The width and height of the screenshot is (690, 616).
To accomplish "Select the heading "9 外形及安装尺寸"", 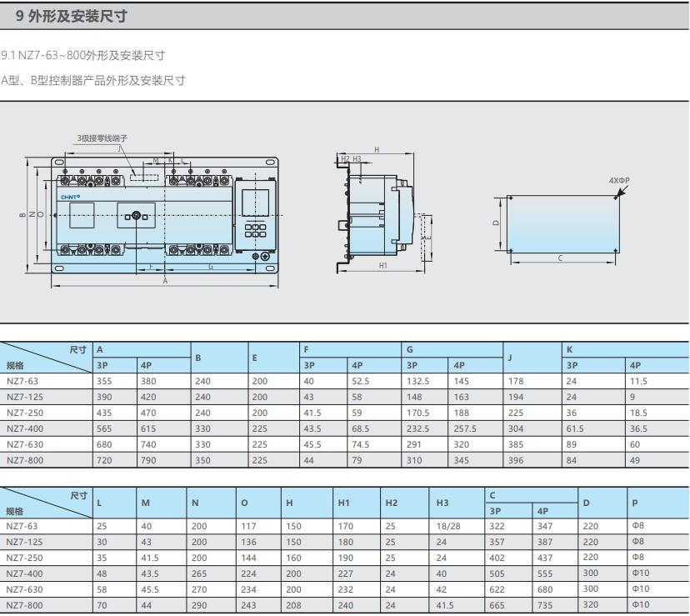I will tap(72, 17).
